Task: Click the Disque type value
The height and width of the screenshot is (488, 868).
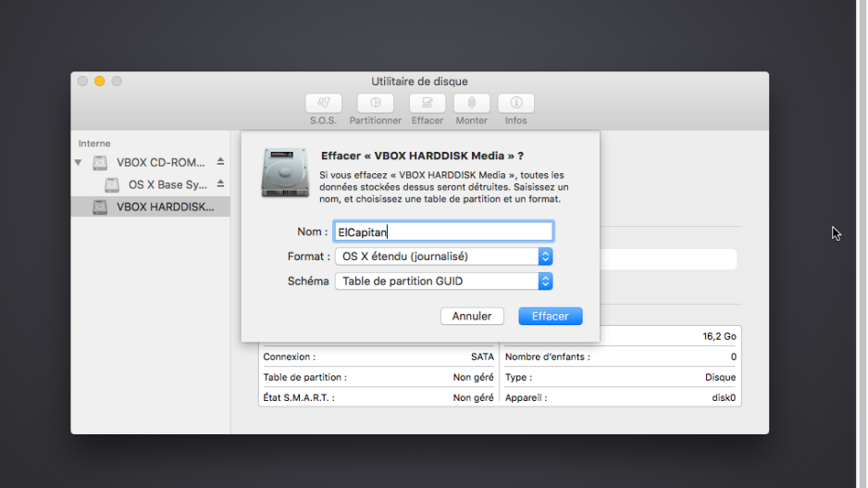Action: (x=720, y=377)
